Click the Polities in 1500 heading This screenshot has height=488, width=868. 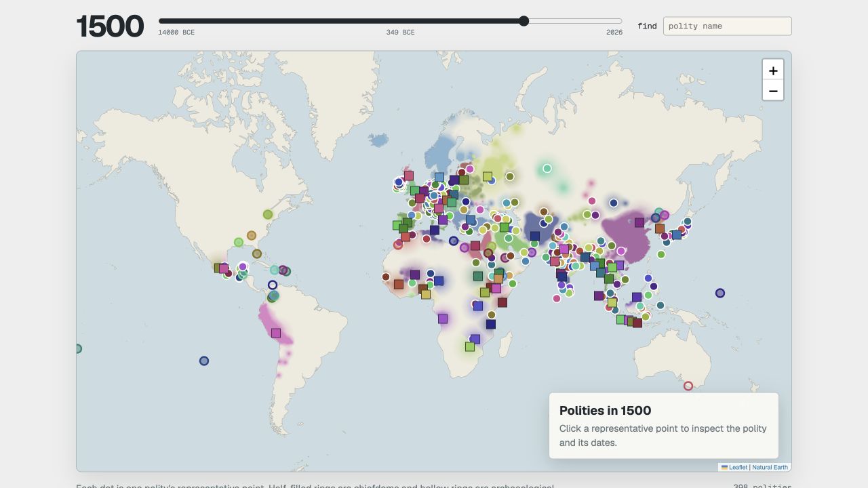(x=605, y=410)
